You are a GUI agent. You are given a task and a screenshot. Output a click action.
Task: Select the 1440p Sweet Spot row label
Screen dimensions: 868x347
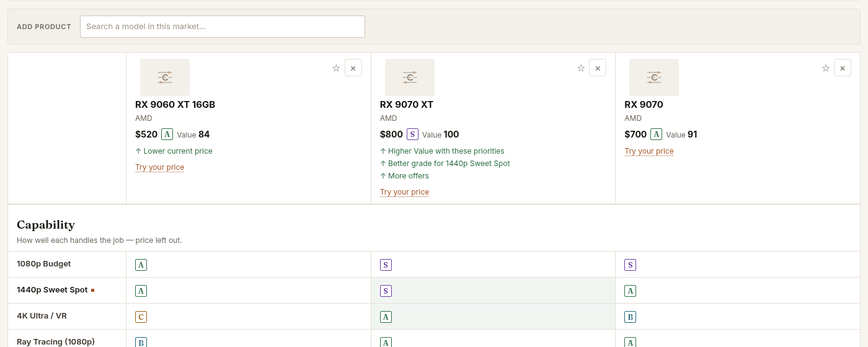pos(52,290)
